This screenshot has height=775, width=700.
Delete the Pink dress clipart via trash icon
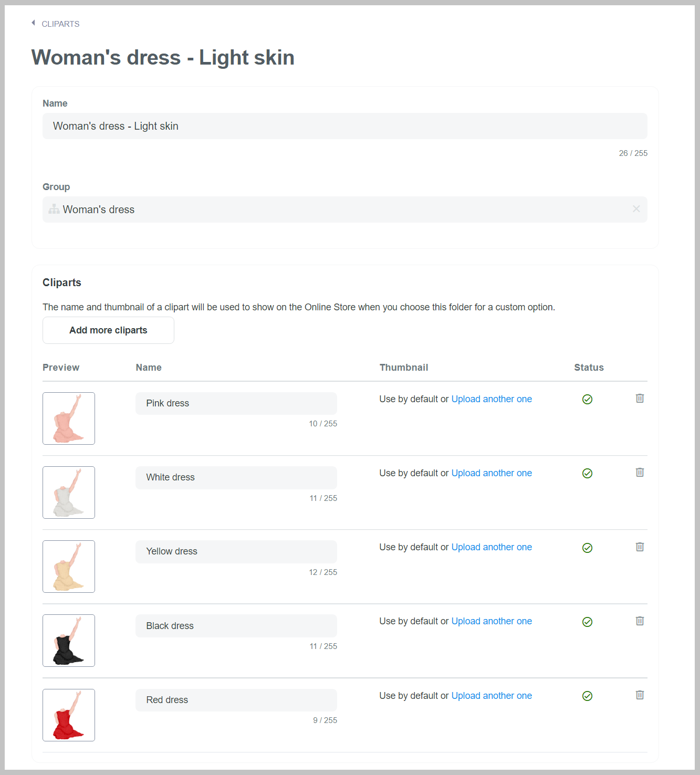(x=640, y=399)
